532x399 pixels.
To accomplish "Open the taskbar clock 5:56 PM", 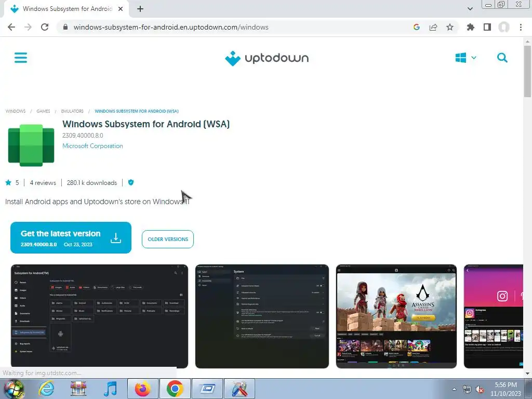I will [x=506, y=389].
